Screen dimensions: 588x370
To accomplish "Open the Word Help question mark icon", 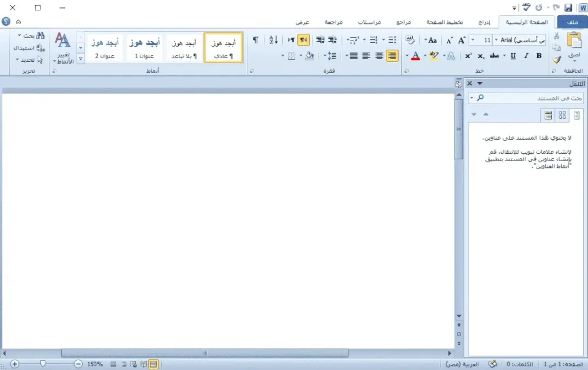I will point(6,21).
